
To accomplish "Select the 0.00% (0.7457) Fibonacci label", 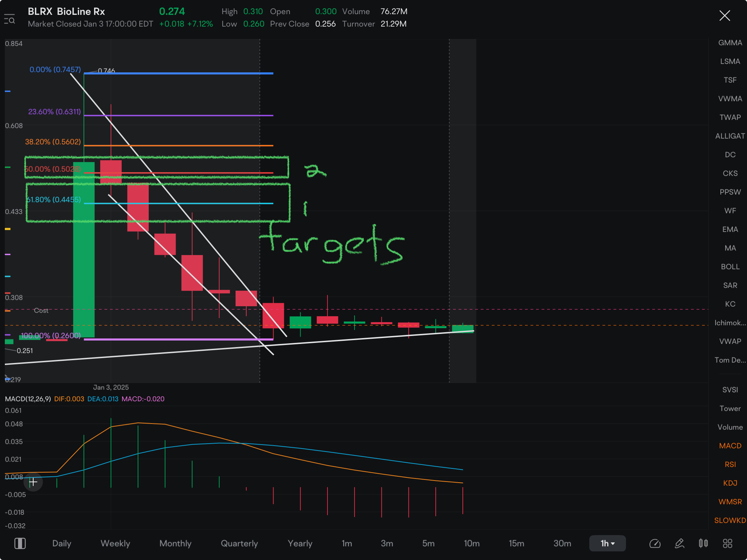I will [x=55, y=69].
